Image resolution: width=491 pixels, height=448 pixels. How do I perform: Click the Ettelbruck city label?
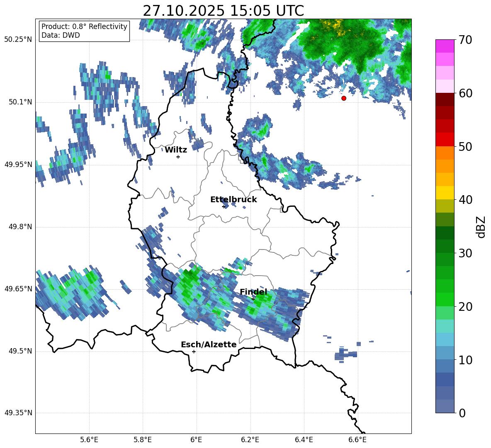233,200
